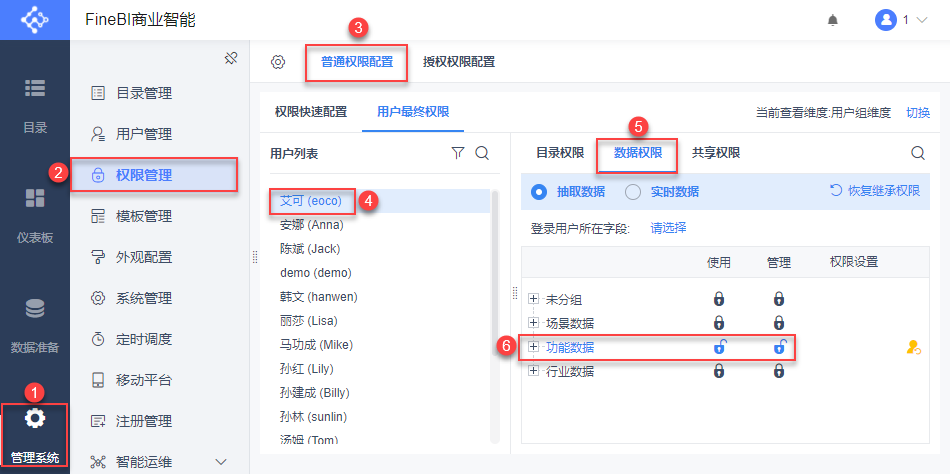
Task: Click the search icon in the permissions panel
Action: pos(918,153)
